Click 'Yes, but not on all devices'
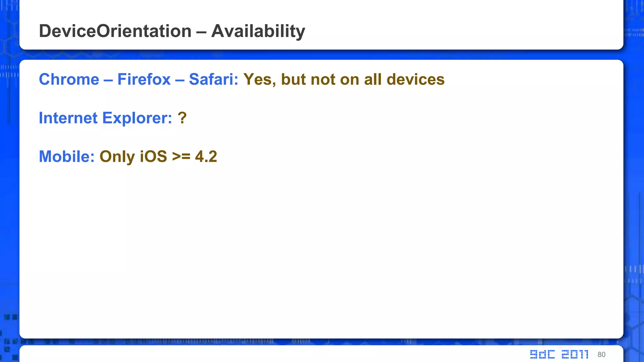This screenshot has height=362, width=644. coord(344,80)
